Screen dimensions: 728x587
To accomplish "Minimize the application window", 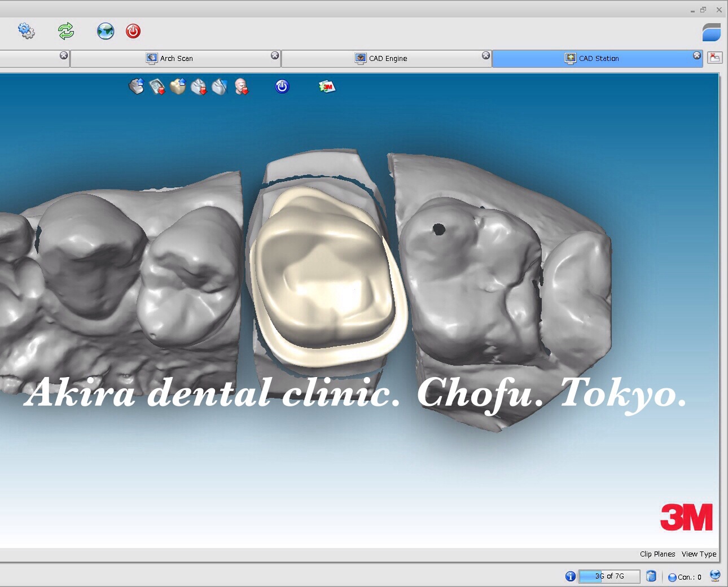I will tap(692, 11).
